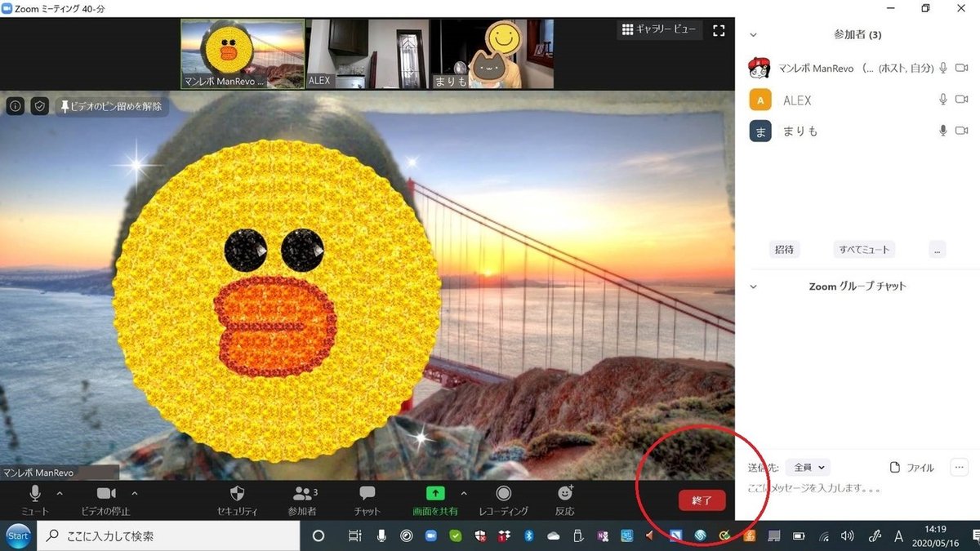Click the taskbar search box

[x=170, y=536]
